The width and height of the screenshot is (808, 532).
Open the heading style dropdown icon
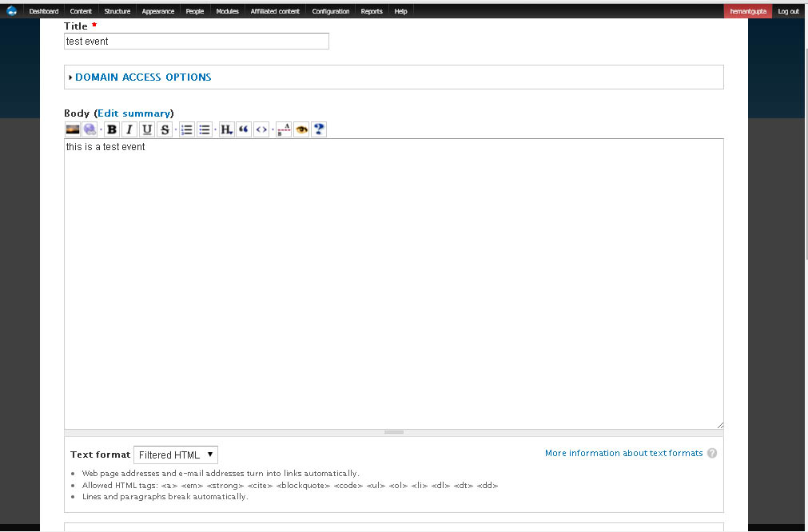226,129
